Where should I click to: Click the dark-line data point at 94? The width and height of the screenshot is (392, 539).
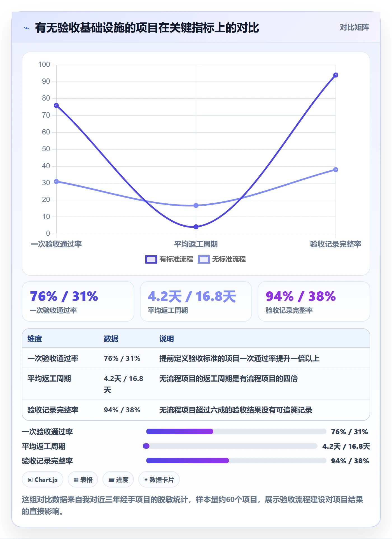336,75
